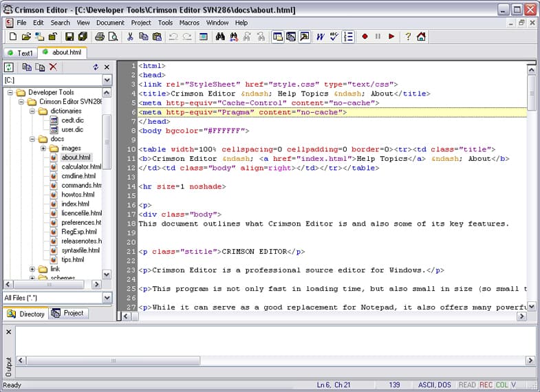Open the Macros menu
This screenshot has width=540, height=392.
point(189,23)
